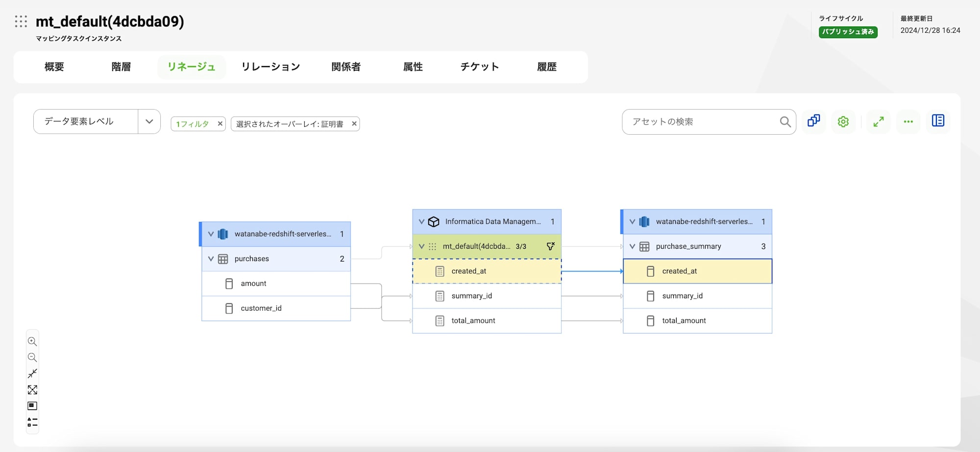Click the copy/duplicate view icon in toolbar

point(814,121)
